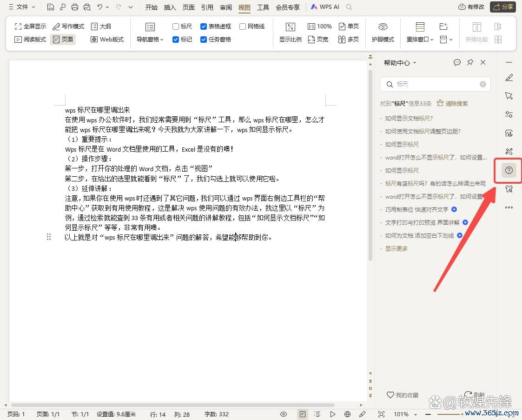This screenshot has width=522, height=420.
Task: Open 我的收藏 favorites in help panel
Action: coord(403,395)
